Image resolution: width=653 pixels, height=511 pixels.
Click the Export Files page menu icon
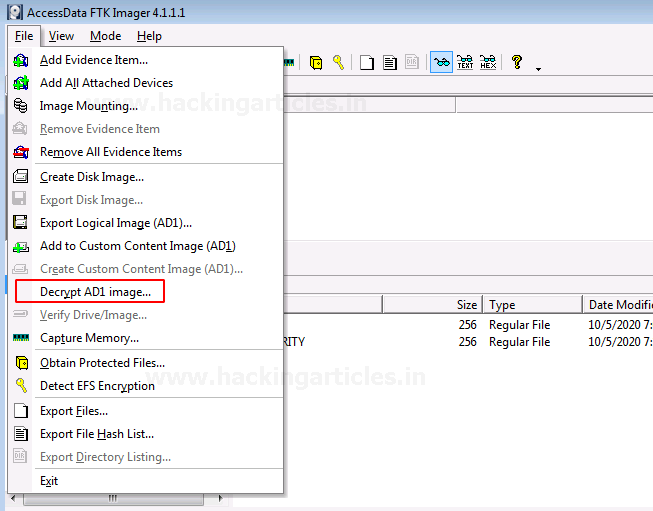click(x=21, y=411)
